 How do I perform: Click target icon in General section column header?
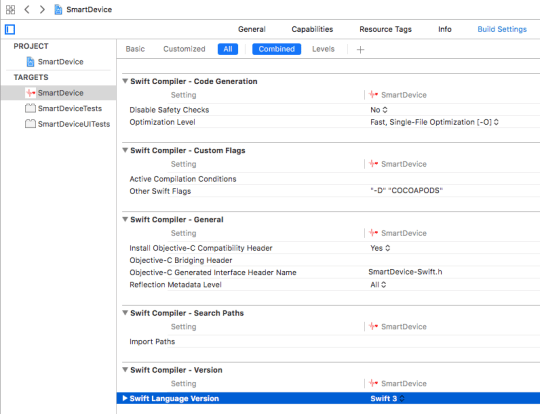[x=373, y=233]
